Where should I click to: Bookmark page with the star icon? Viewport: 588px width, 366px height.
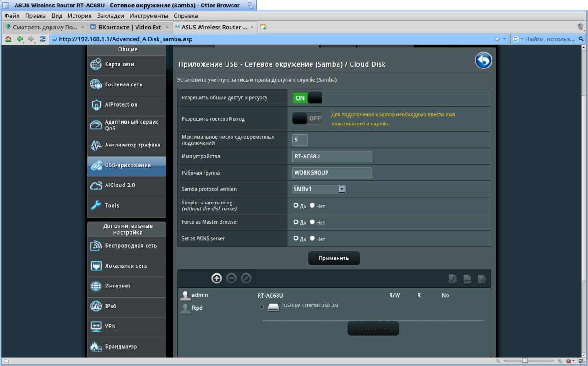pos(498,39)
